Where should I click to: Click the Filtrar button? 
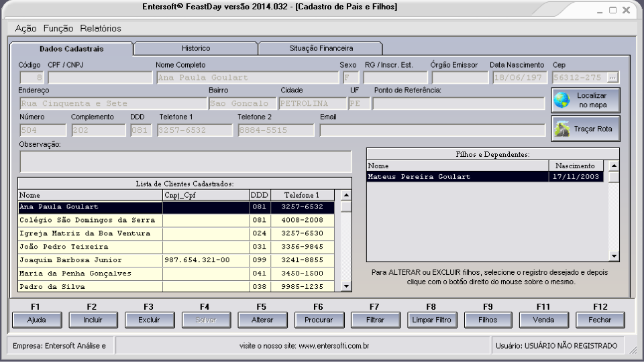pos(376,320)
